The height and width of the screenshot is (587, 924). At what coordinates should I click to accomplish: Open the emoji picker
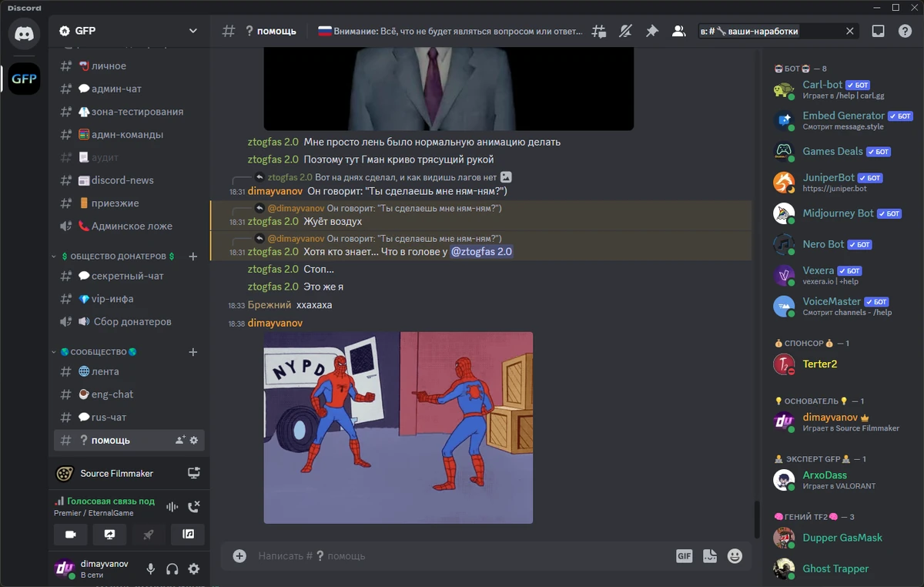click(735, 555)
